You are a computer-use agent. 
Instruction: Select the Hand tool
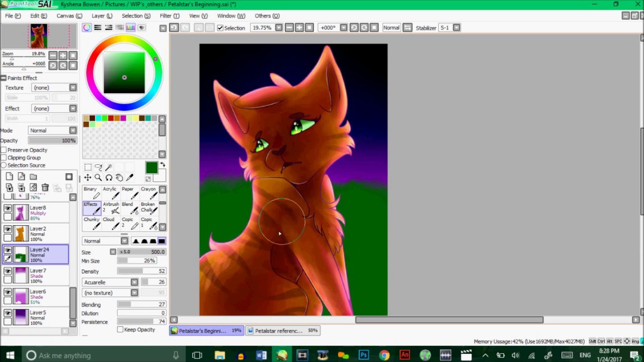click(x=119, y=177)
